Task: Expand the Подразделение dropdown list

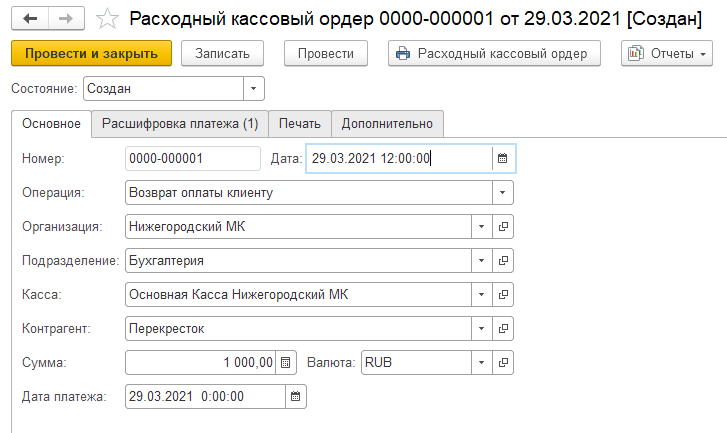Action: click(481, 260)
